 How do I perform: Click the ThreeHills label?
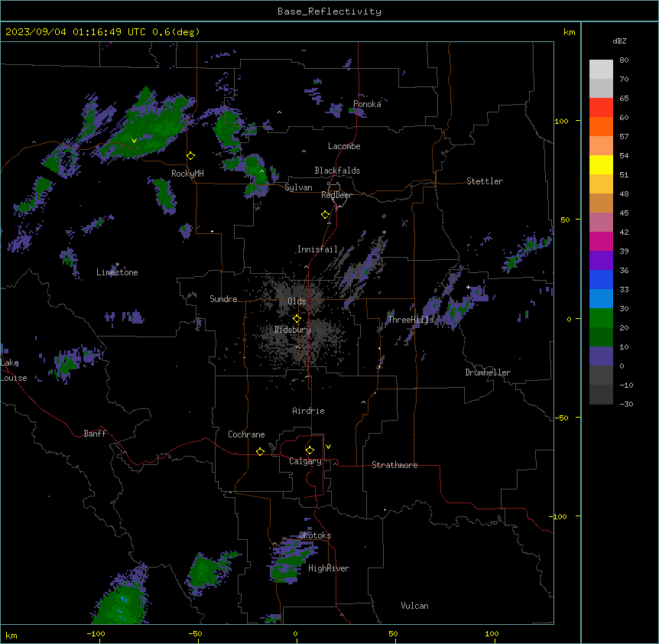(411, 320)
